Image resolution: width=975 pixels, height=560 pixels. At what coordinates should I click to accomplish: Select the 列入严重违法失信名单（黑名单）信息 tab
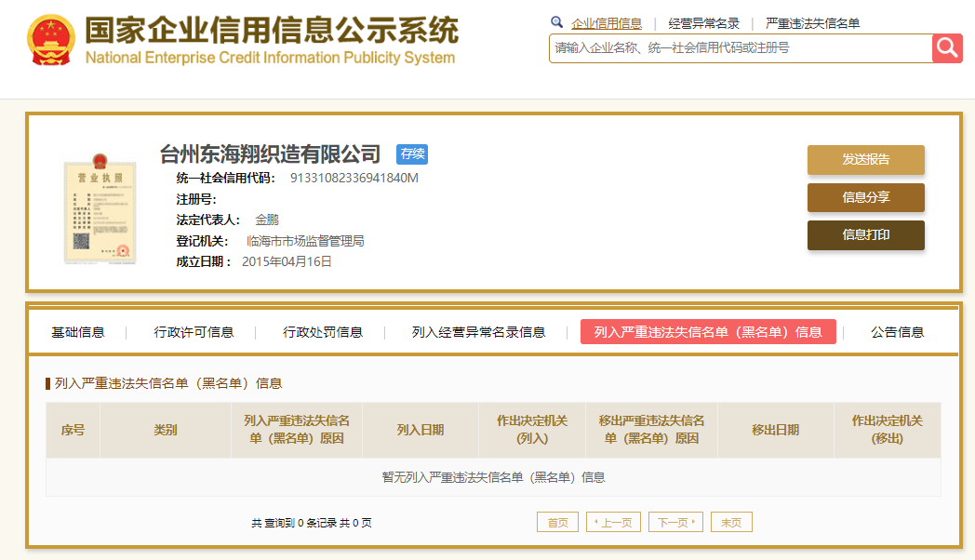tap(708, 332)
